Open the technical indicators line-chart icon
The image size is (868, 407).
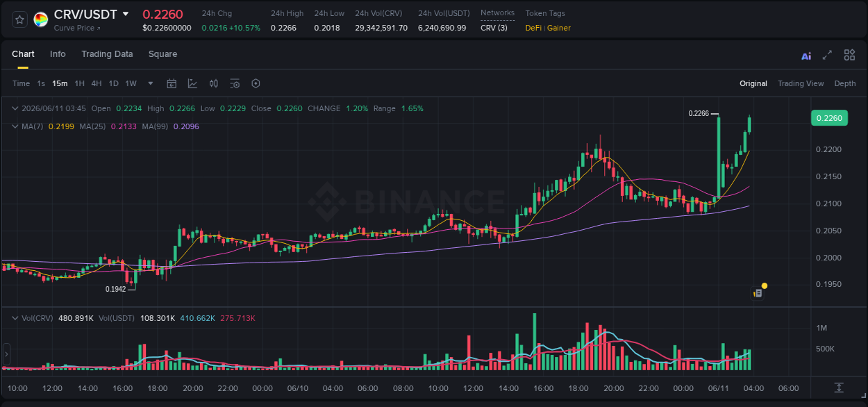click(192, 83)
